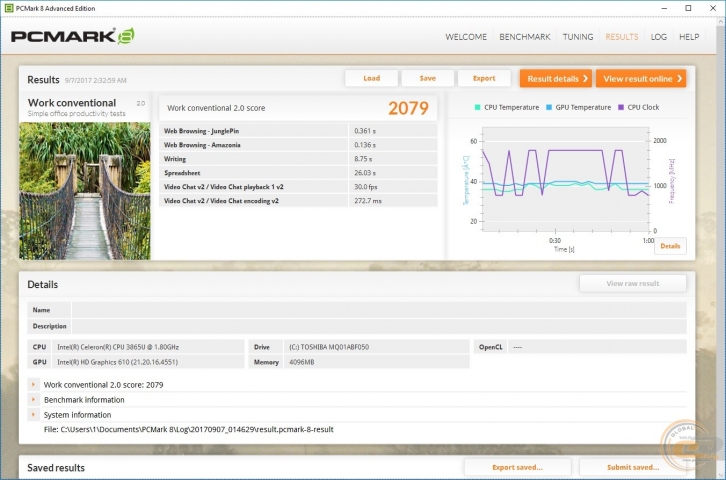This screenshot has height=480, width=726.
Task: Click the PCMark 8 logo
Action: (x=72, y=36)
